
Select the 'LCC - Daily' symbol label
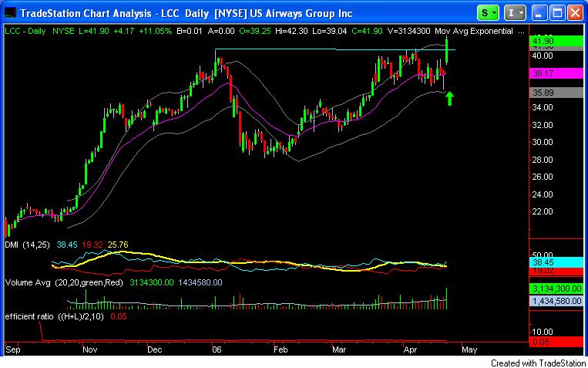coord(25,31)
